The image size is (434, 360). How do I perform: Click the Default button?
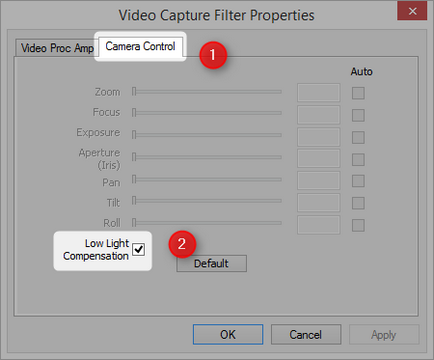(212, 263)
